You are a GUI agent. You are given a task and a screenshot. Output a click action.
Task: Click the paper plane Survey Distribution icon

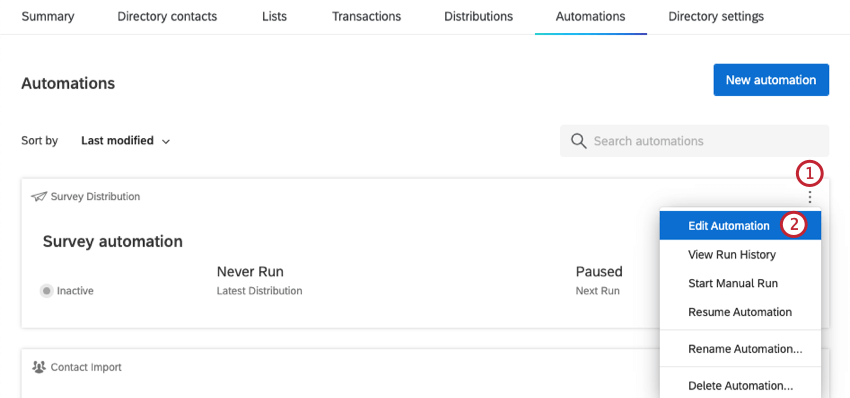39,196
